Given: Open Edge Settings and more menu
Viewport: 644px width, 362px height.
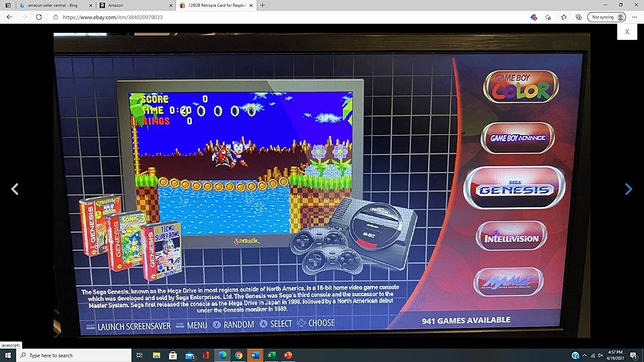Looking at the screenshot, I should 635,17.
